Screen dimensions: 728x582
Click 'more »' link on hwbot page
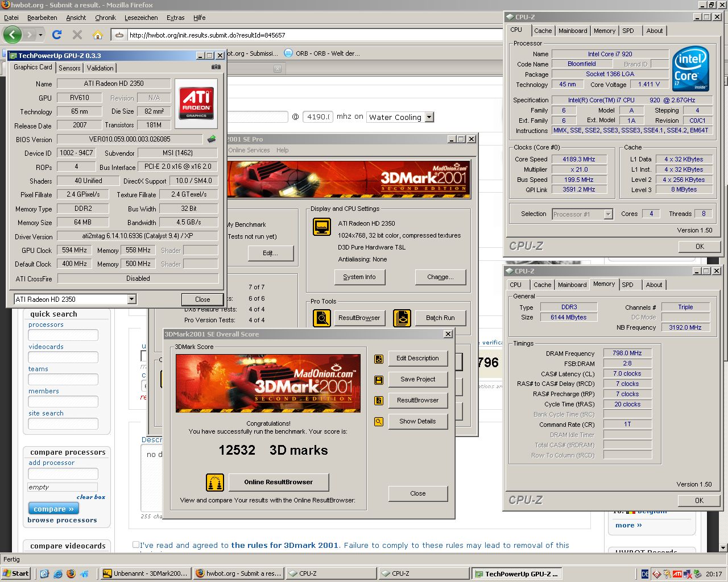(628, 525)
